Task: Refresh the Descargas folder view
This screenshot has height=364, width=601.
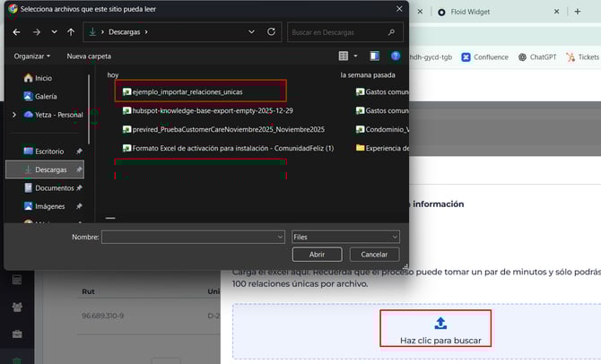Action: click(x=271, y=32)
